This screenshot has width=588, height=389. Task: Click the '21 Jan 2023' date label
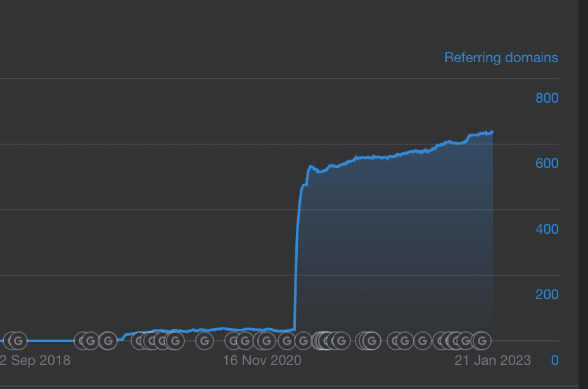[493, 360]
